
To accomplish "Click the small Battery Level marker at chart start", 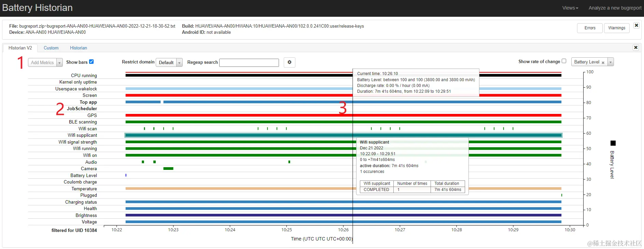I will click(x=126, y=175).
